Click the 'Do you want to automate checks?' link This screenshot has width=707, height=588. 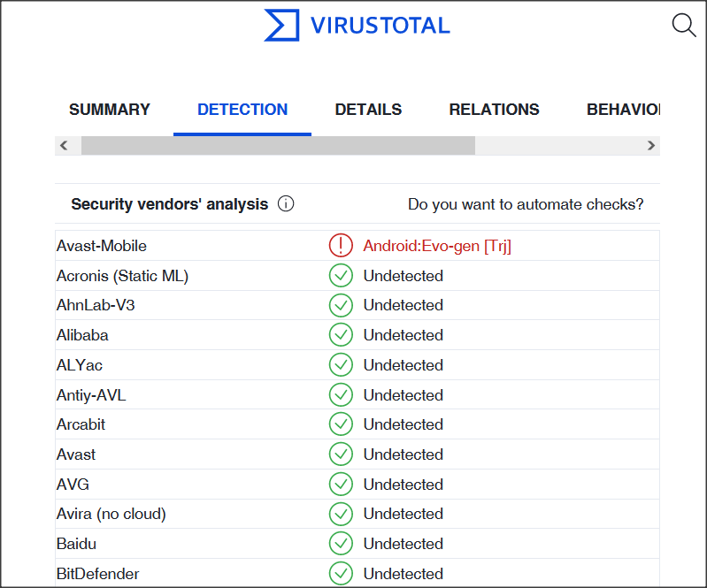pyautogui.click(x=526, y=204)
